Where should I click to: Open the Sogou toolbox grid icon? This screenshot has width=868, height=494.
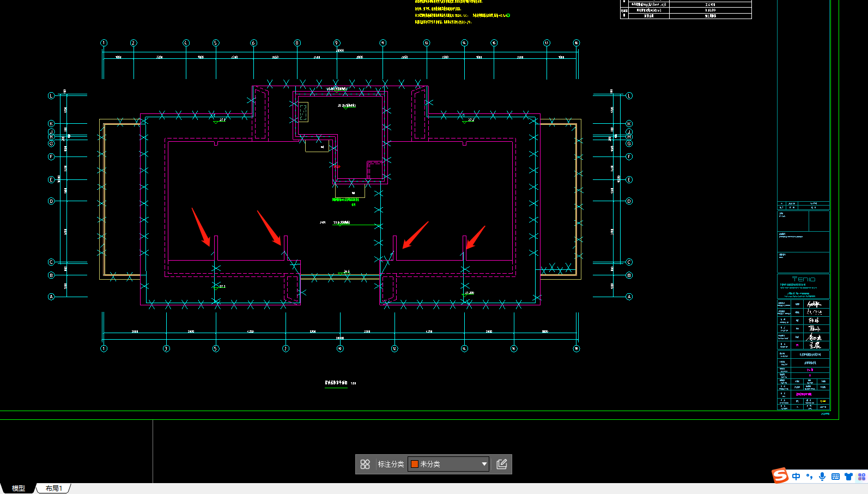point(861,477)
